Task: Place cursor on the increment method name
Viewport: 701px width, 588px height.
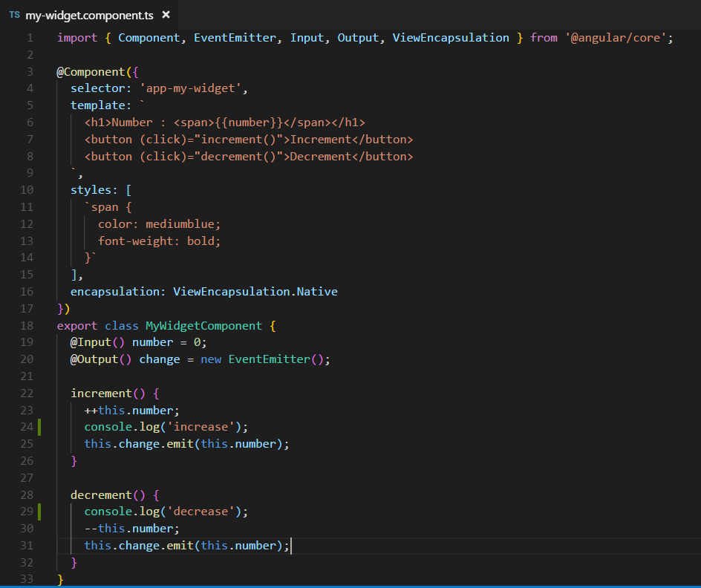Action: [100, 393]
